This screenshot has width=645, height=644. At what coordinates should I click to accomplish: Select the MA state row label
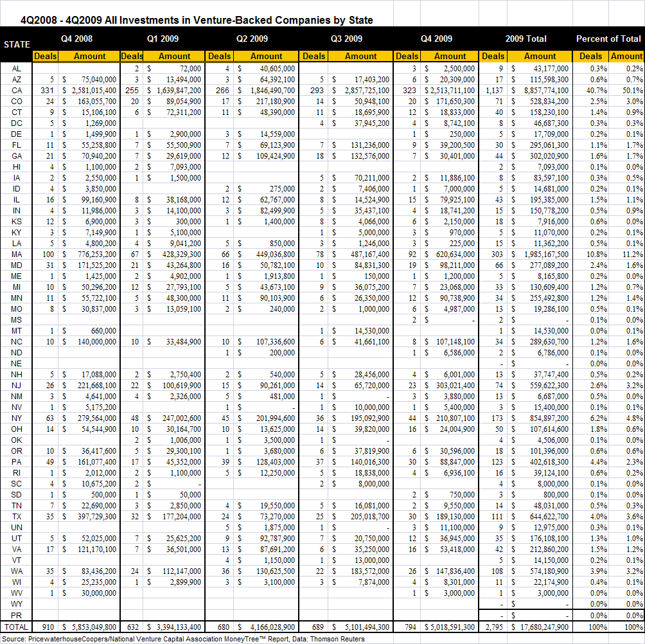pos(17,255)
